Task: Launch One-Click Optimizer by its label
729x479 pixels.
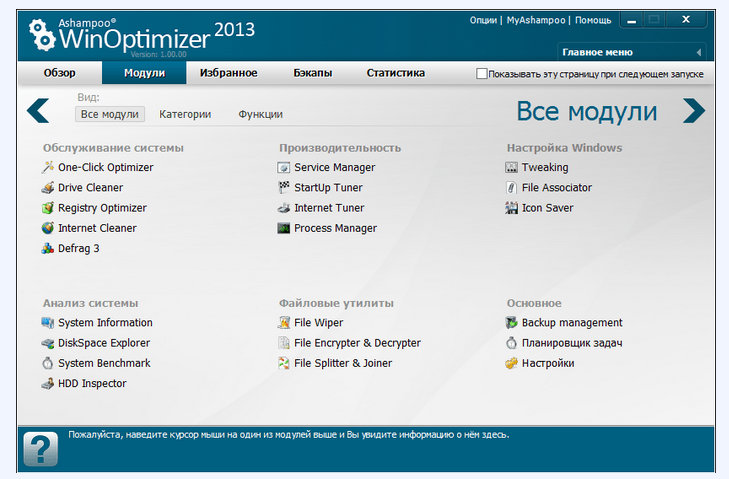Action: coord(106,167)
